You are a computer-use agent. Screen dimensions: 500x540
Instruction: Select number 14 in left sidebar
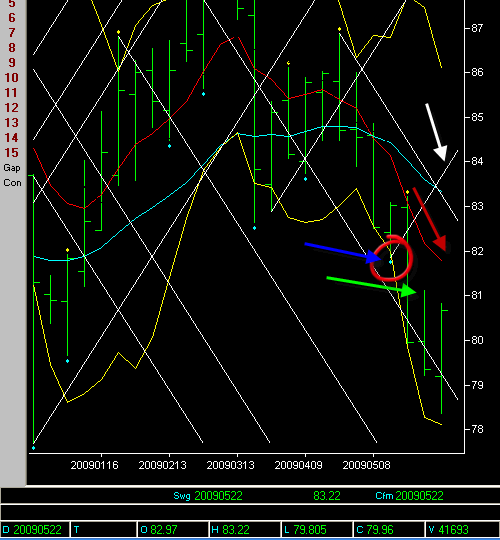point(11,138)
